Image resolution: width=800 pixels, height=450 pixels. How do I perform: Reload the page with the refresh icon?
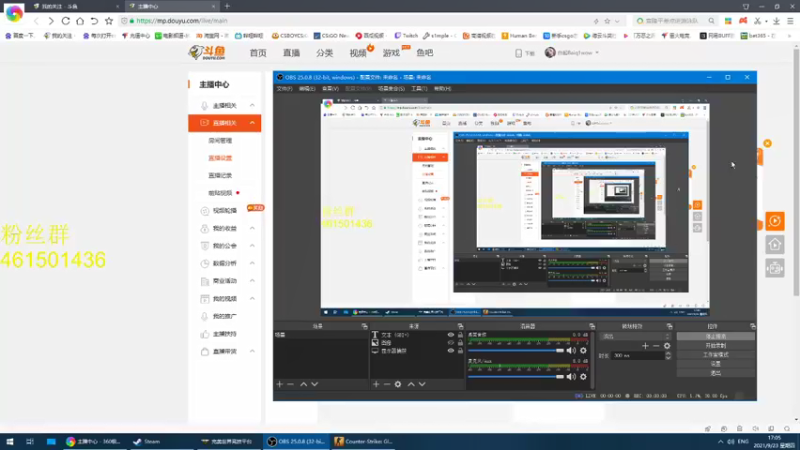click(x=65, y=21)
